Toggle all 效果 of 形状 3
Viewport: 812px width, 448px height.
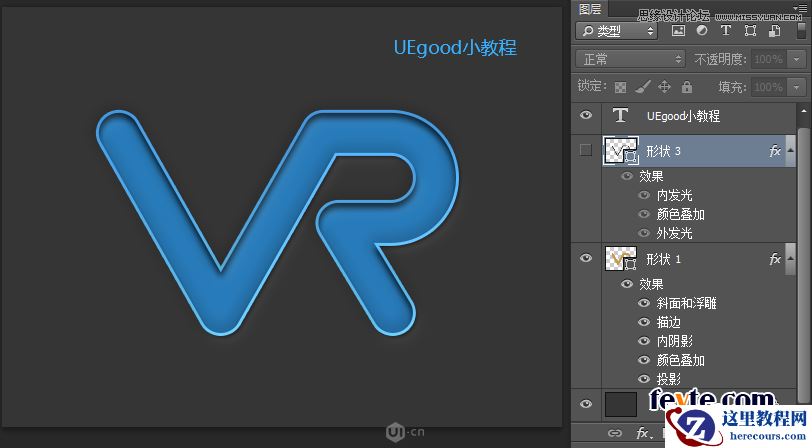click(x=627, y=176)
